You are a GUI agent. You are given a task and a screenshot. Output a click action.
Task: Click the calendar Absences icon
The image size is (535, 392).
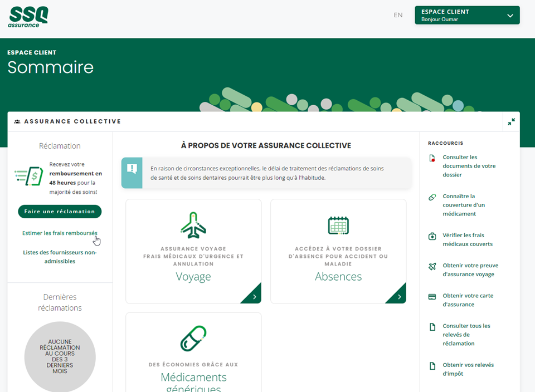(338, 226)
